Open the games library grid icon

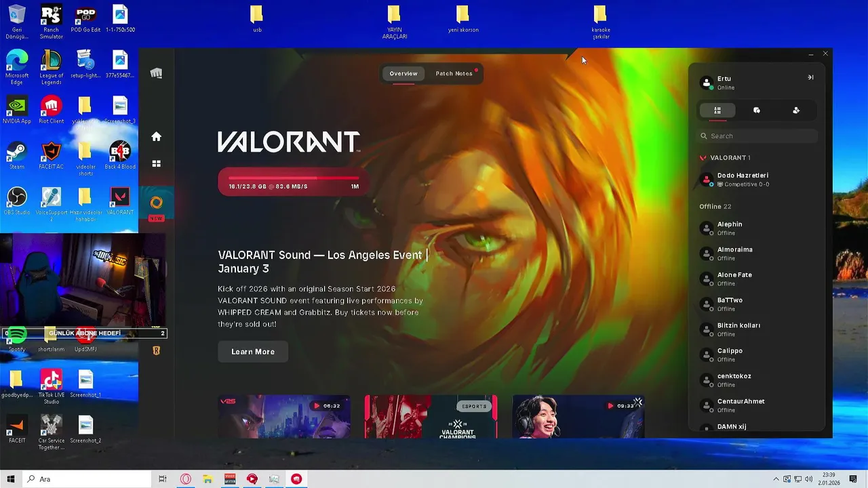point(156,163)
